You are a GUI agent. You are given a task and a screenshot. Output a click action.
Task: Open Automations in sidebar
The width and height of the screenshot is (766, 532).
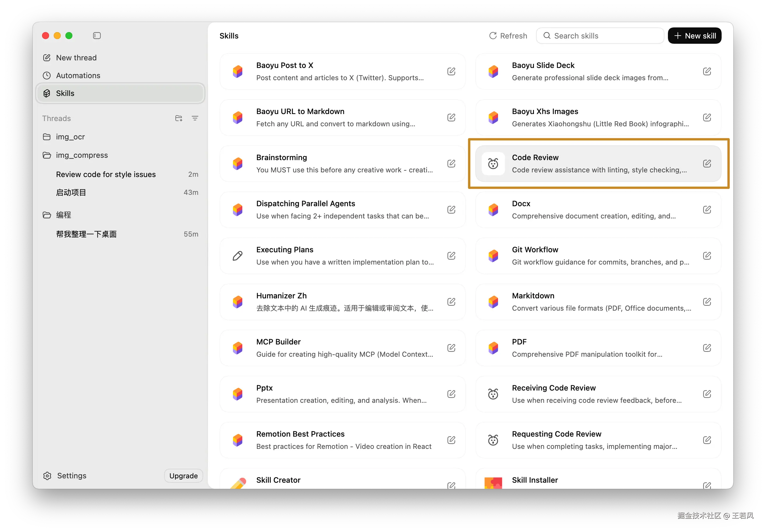click(x=78, y=76)
